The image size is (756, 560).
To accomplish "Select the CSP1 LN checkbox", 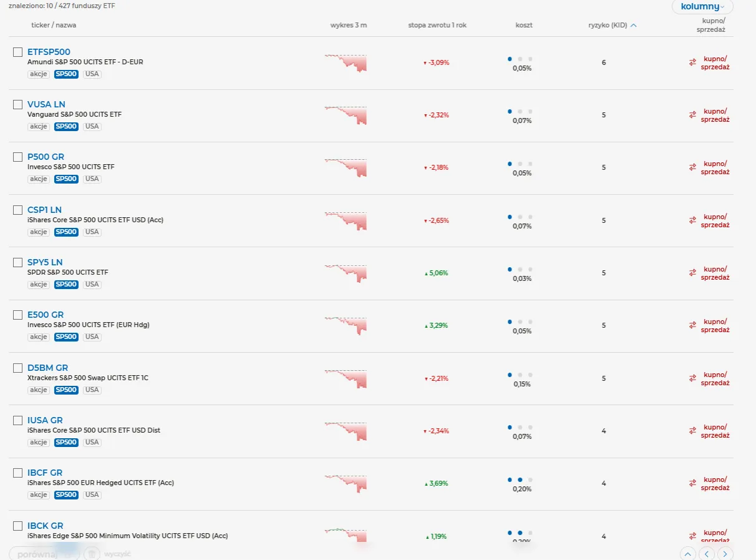I will pos(18,210).
